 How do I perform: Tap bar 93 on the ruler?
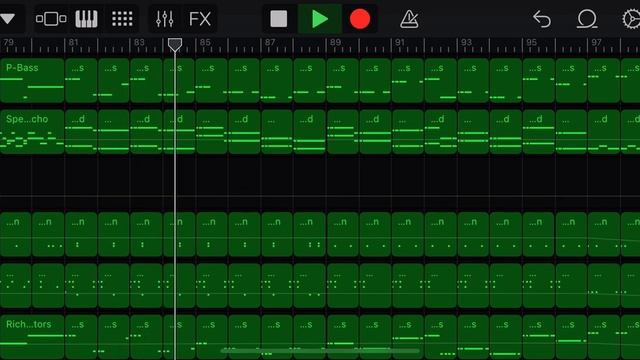tap(466, 42)
